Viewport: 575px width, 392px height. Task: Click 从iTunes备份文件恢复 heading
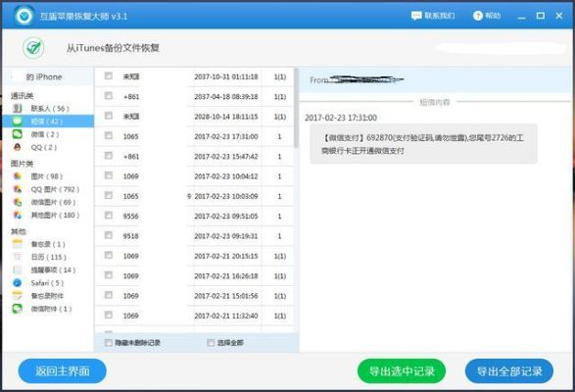[113, 48]
